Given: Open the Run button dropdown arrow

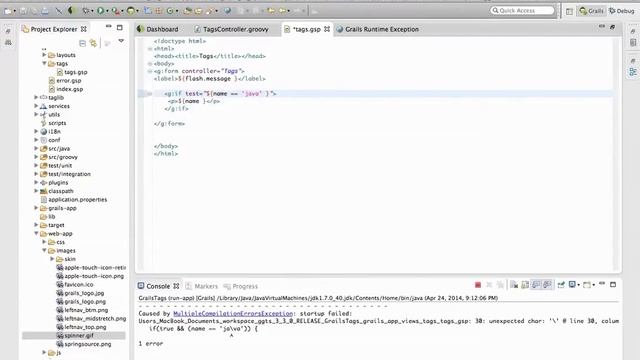Looking at the screenshot, I should 107,11.
